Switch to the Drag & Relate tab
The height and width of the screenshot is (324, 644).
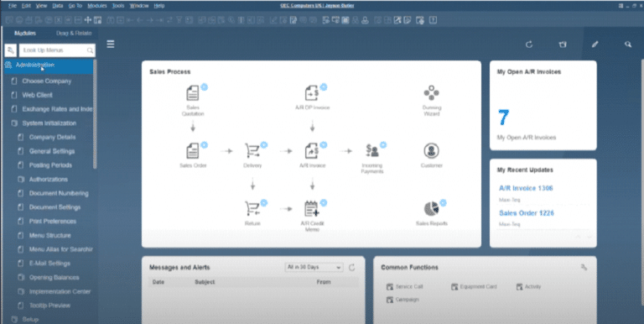pyautogui.click(x=74, y=34)
